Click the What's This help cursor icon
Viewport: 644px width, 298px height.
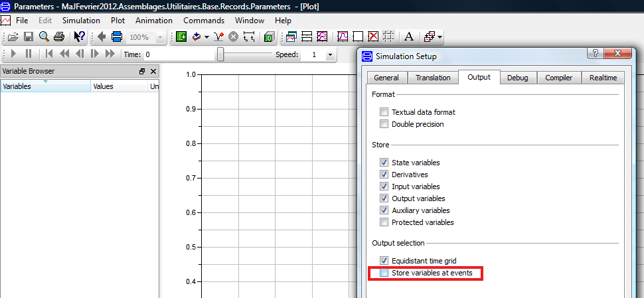[x=80, y=37]
